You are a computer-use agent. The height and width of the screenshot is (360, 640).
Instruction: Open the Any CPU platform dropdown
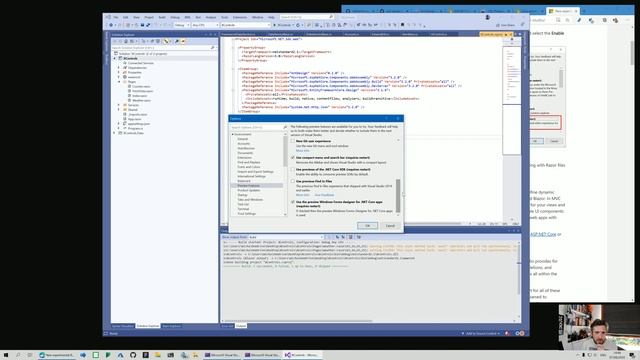[205, 25]
